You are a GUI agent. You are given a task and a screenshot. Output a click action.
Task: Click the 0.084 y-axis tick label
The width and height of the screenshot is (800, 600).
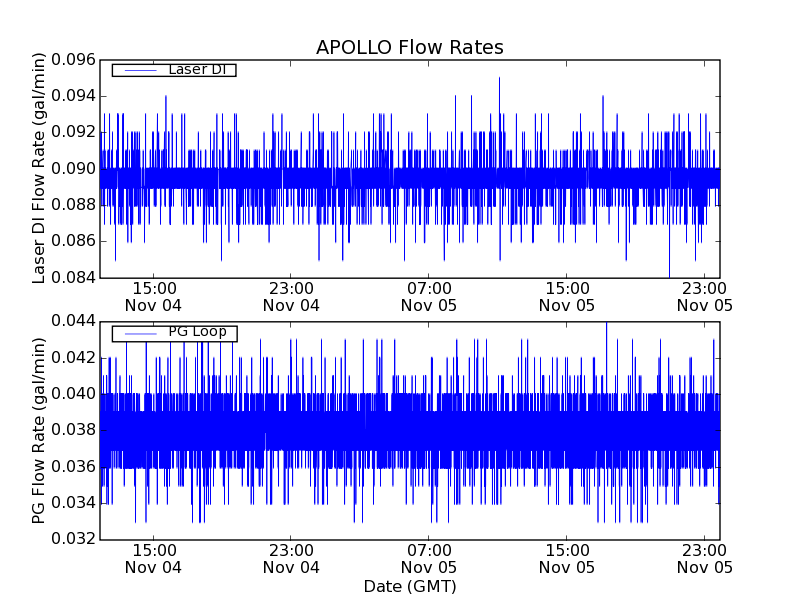[70, 277]
